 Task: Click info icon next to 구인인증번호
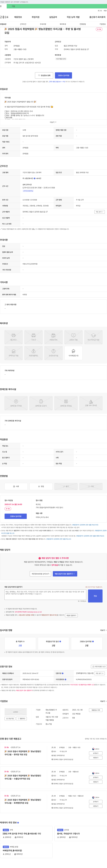[66, 679]
